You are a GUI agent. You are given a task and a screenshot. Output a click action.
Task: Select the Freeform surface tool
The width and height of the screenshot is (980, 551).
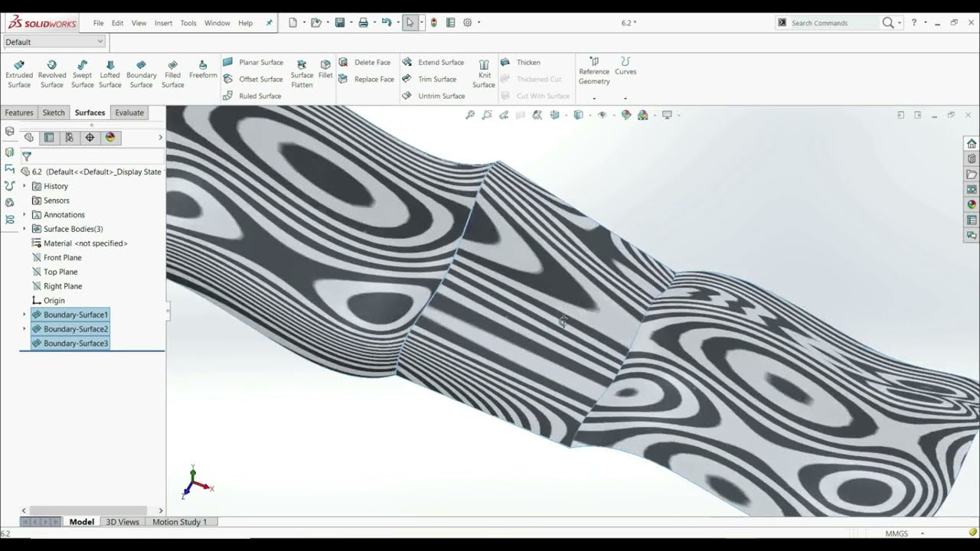(203, 70)
